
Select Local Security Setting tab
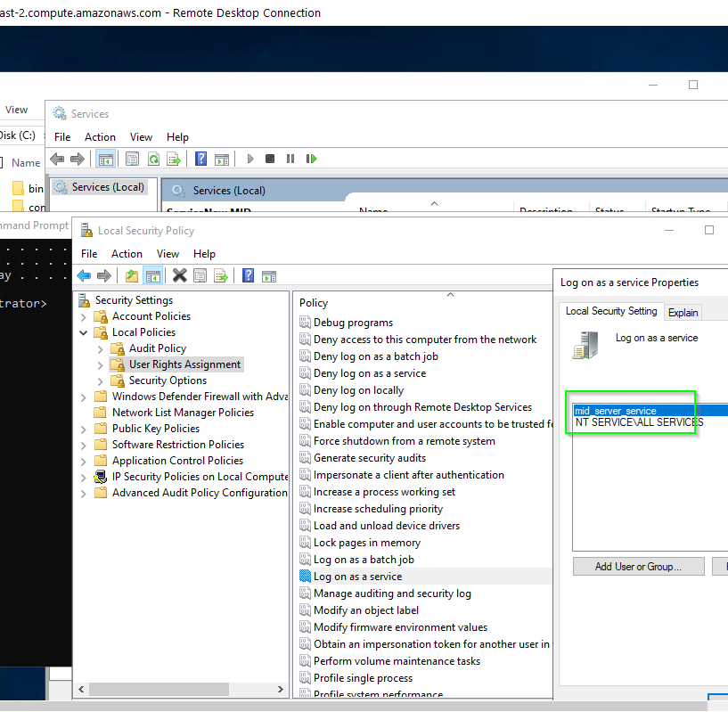coord(611,311)
